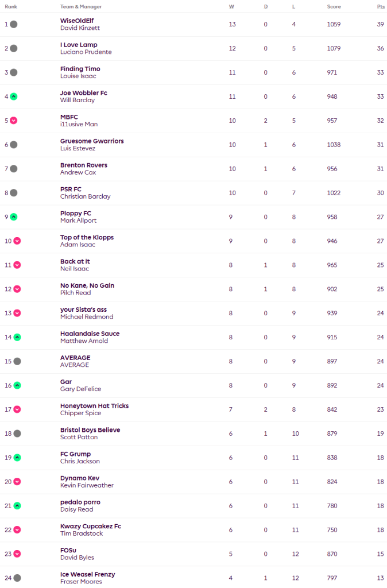The width and height of the screenshot is (387, 588).
Task: Click the green rise icon for Ploppy FC
Action: tap(14, 217)
